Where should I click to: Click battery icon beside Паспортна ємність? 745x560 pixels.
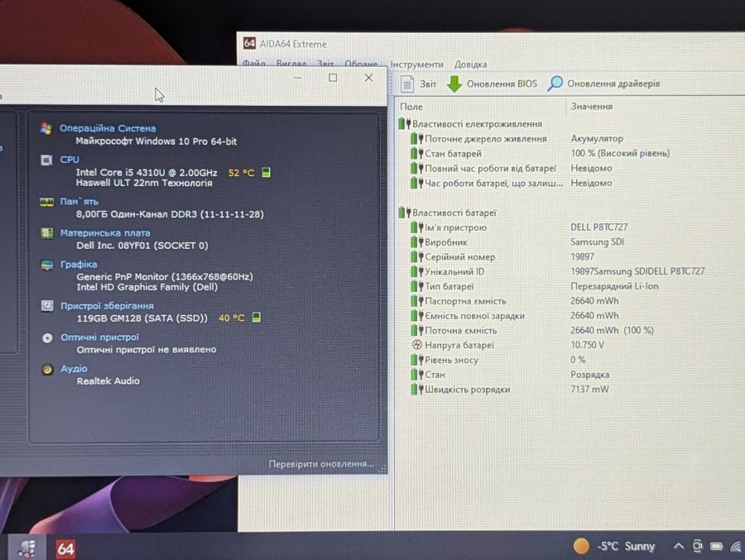tap(416, 301)
